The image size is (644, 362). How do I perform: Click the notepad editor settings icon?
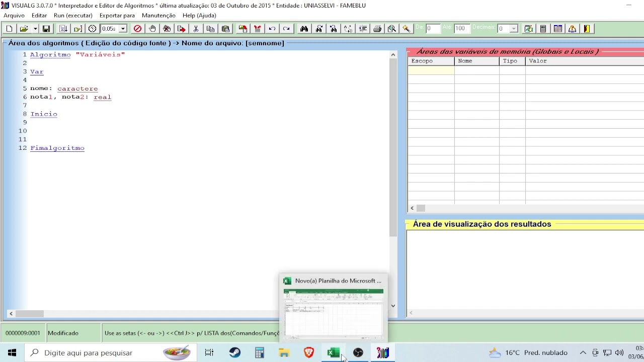click(x=528, y=29)
